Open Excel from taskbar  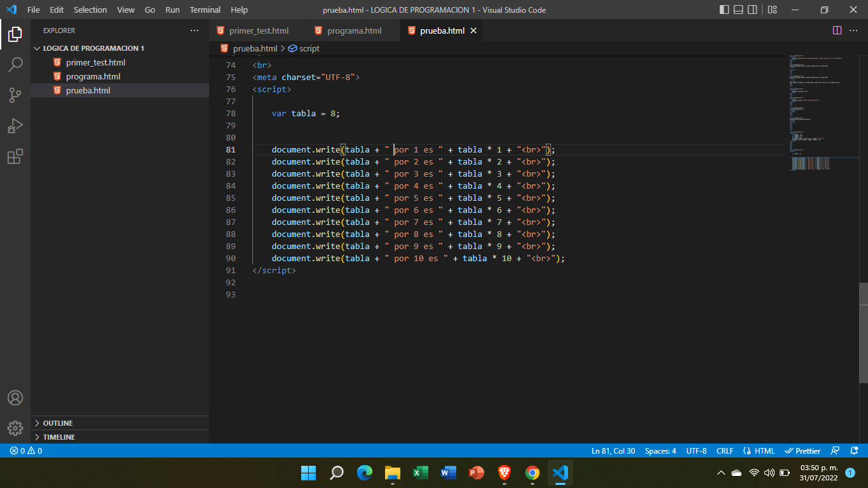[421, 473]
